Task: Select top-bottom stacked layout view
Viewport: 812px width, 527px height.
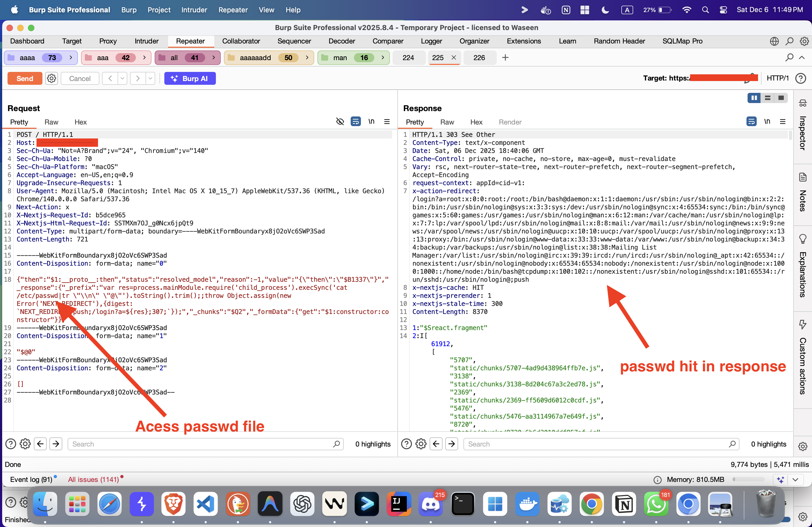Action: [768, 98]
